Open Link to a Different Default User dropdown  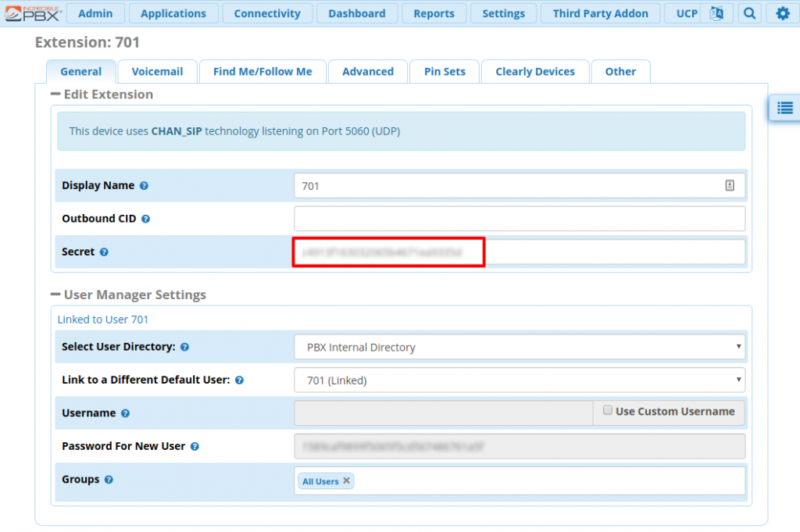[x=520, y=380]
